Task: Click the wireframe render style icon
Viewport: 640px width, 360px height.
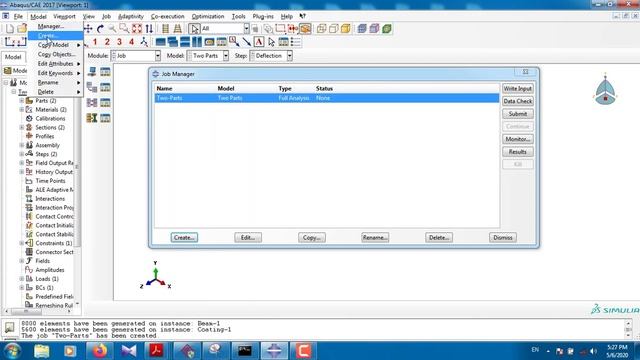Action: (x=322, y=29)
